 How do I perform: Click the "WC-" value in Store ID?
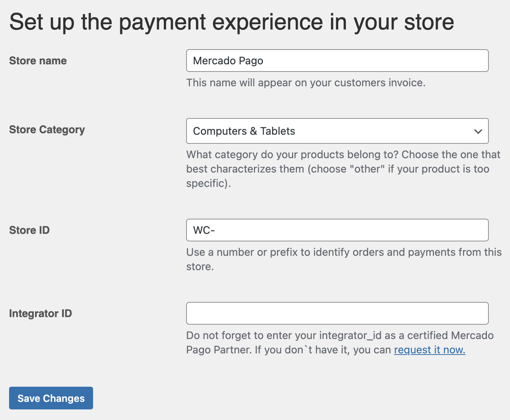(x=204, y=230)
